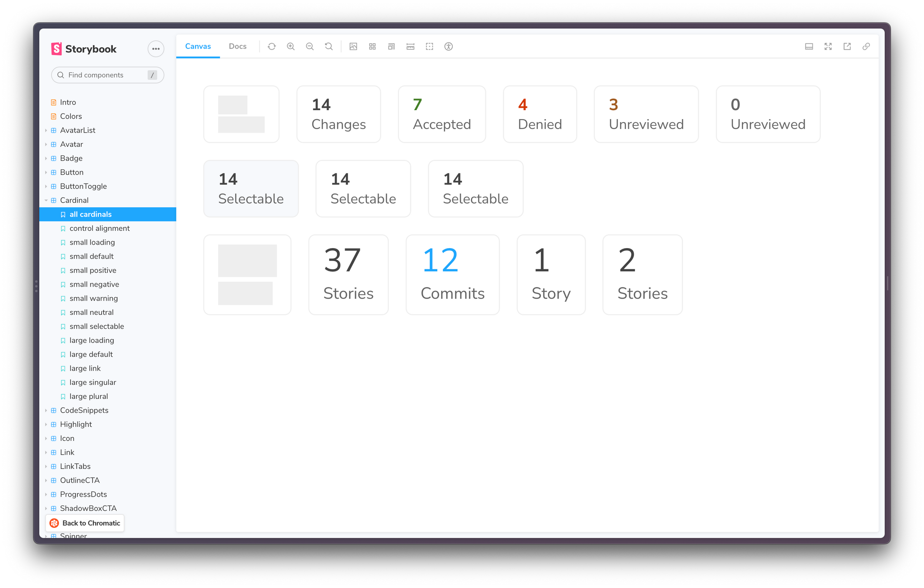Reset the canvas zoom level

click(329, 46)
